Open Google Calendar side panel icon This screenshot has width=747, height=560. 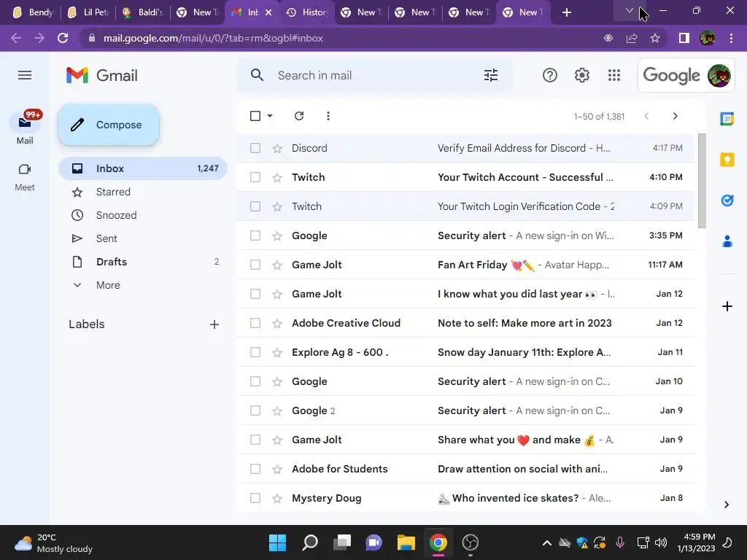coord(727,119)
